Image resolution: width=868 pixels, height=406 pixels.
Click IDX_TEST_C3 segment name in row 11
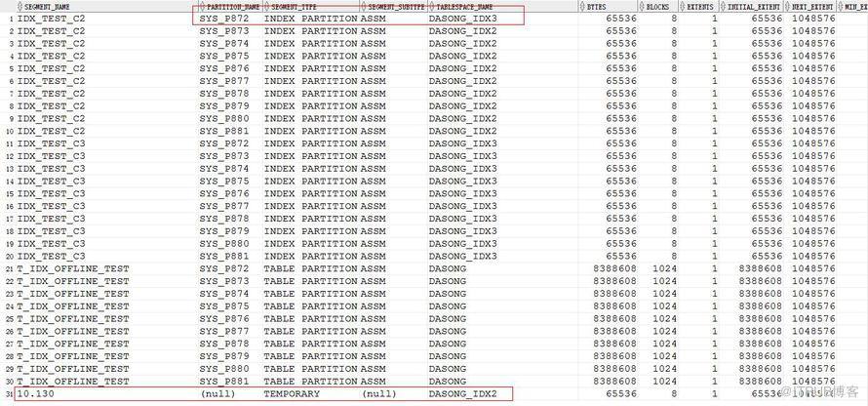click(x=51, y=144)
